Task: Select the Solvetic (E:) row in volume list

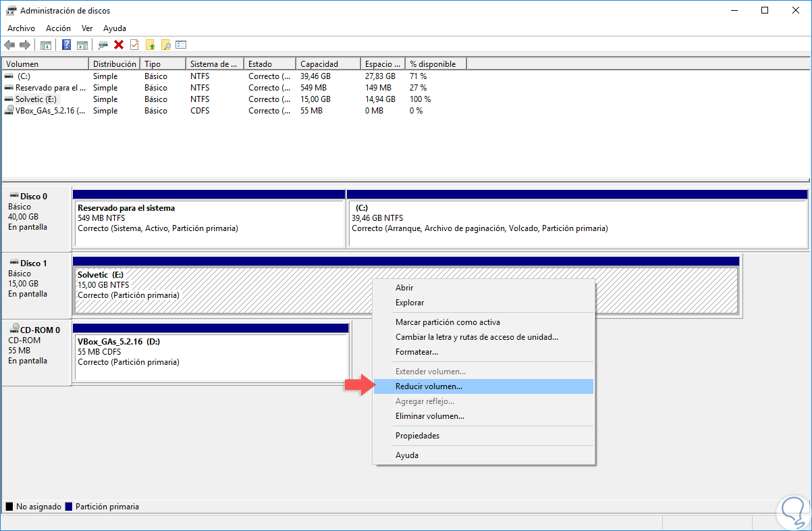Action: [x=37, y=99]
